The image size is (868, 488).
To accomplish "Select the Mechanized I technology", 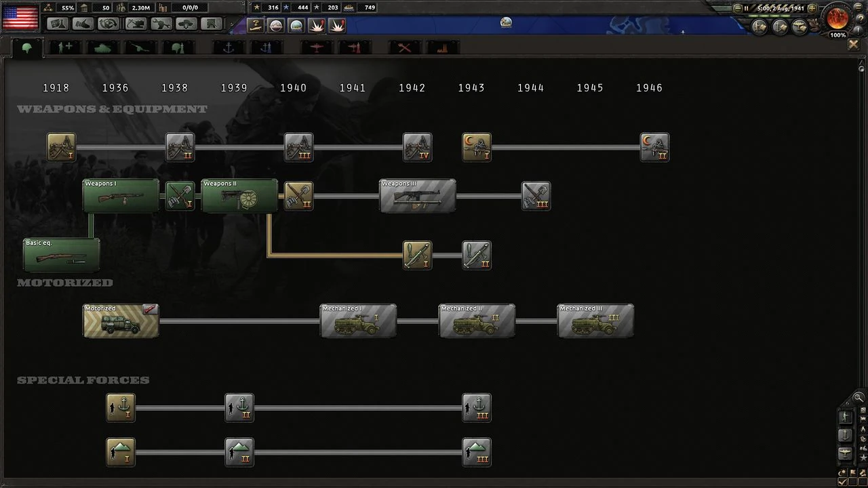I will click(x=358, y=321).
